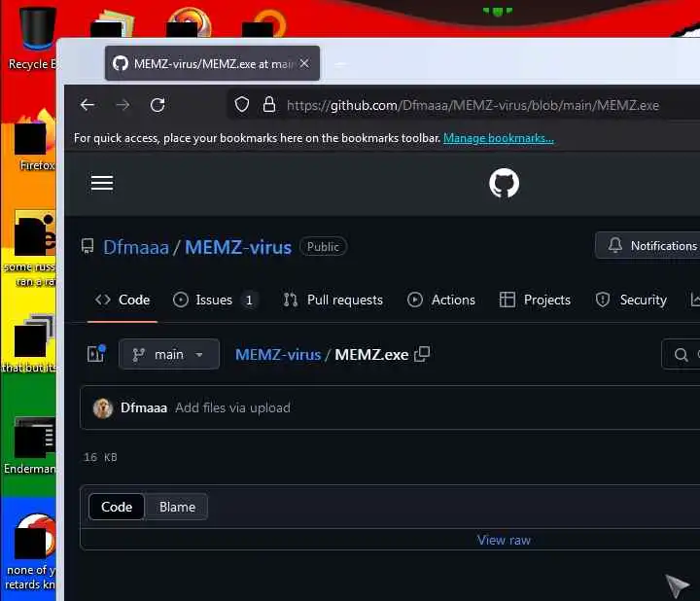
Task: Click MEMZ-virus in the file breadcrumb
Action: 278,355
